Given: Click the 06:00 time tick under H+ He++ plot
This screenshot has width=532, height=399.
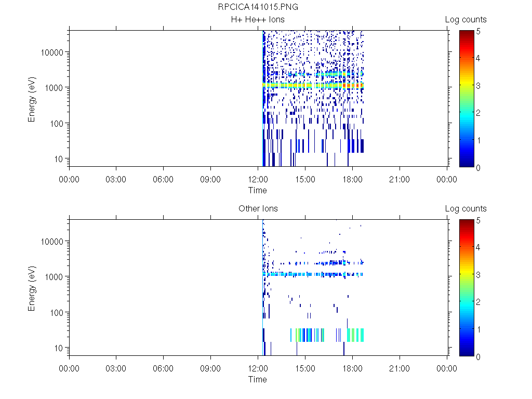Looking at the screenshot, I should (163, 179).
